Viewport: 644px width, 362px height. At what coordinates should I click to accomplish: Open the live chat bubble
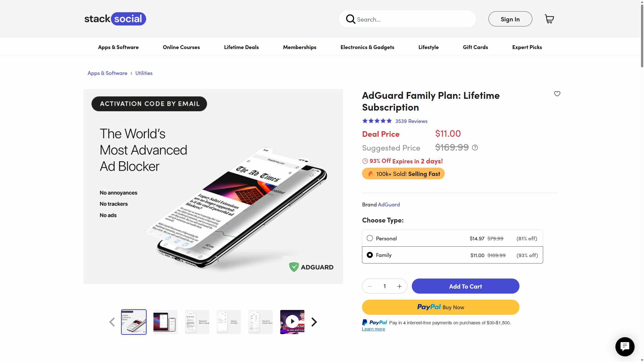[625, 347]
